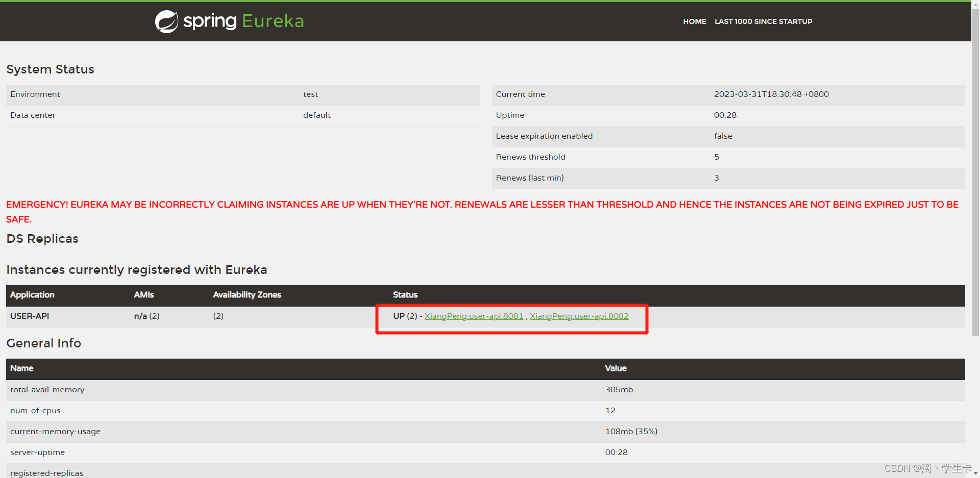This screenshot has height=478, width=980.
Task: Click the Value column header in General Info
Action: (616, 368)
